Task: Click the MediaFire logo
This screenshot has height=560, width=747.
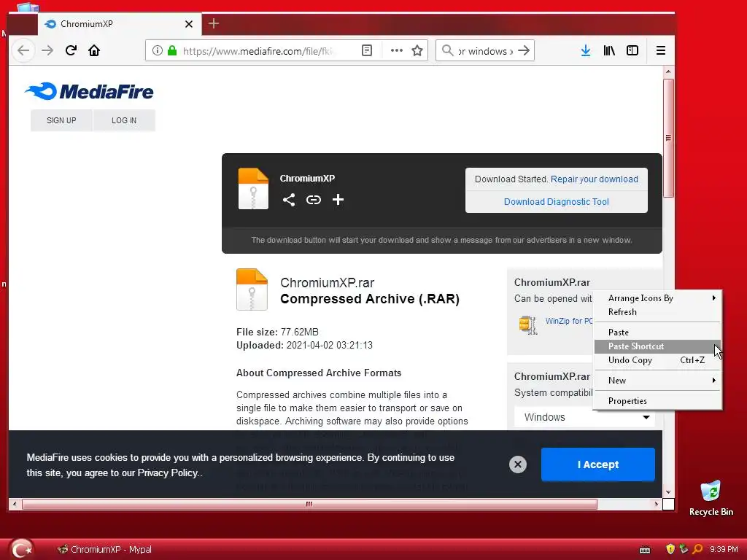Action: (89, 91)
